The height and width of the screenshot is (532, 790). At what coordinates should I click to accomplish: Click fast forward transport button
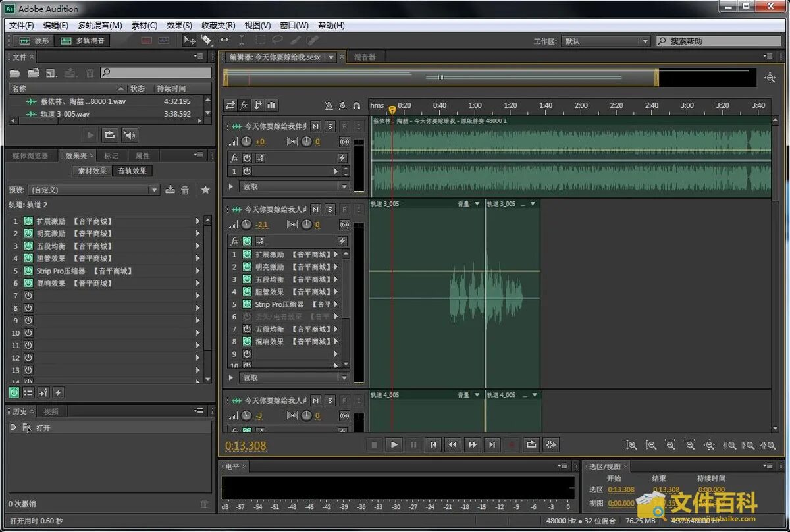[472, 444]
